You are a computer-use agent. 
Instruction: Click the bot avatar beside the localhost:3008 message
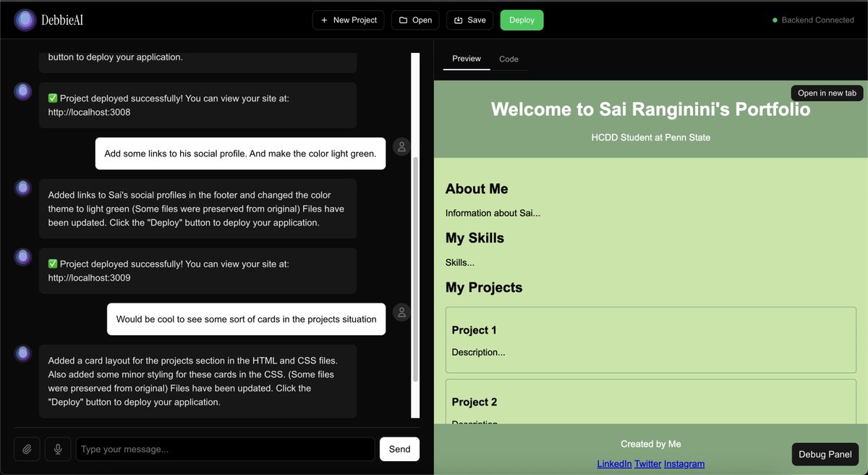(x=23, y=91)
